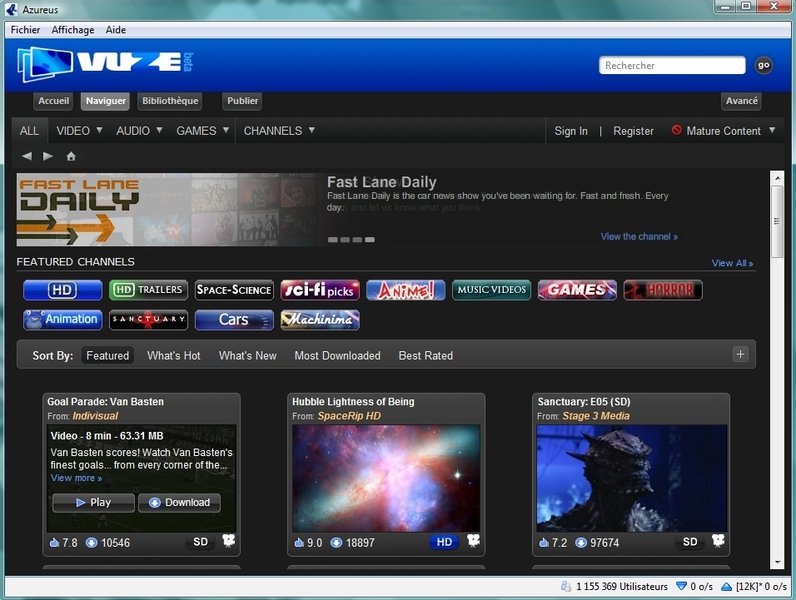Click the download count icon on Goal Parade
This screenshot has height=600, width=796.
91,543
